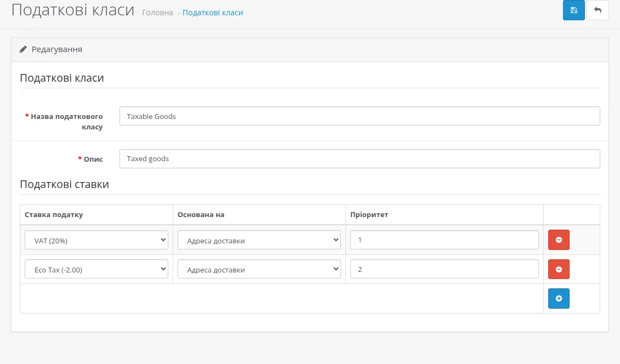
Task: Click the Редагування panel heading text
Action: pyautogui.click(x=57, y=49)
